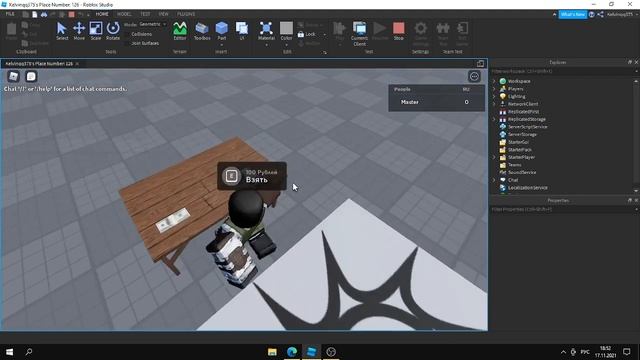Click the red stop icon in quick access bar
Image resolution: width=640 pixels, height=360 pixels.
71,14
